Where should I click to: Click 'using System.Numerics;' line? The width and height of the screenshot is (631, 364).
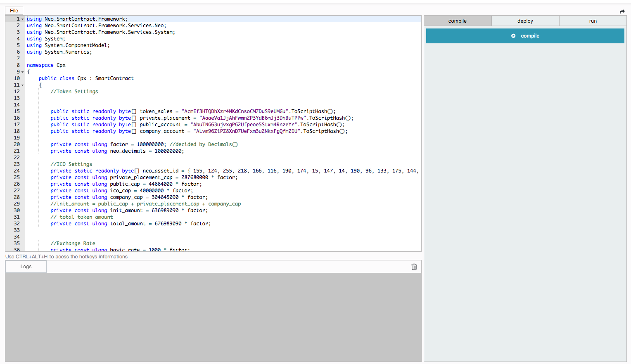point(59,52)
